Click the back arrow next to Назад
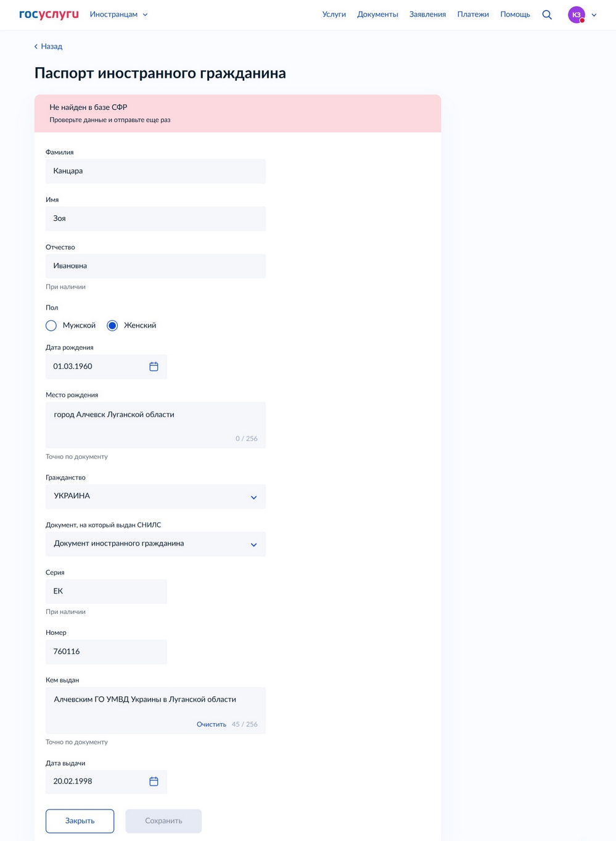Viewport: 616px width, 841px height. [x=36, y=46]
